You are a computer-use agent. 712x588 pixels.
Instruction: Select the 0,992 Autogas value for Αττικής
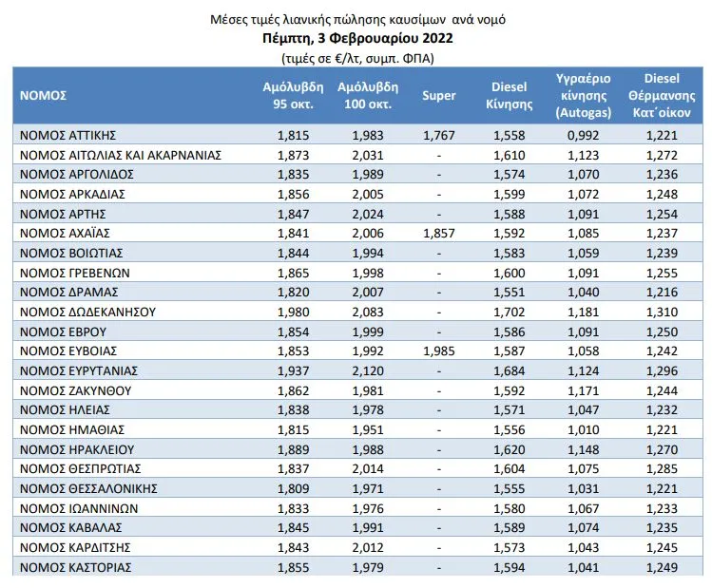coord(584,136)
